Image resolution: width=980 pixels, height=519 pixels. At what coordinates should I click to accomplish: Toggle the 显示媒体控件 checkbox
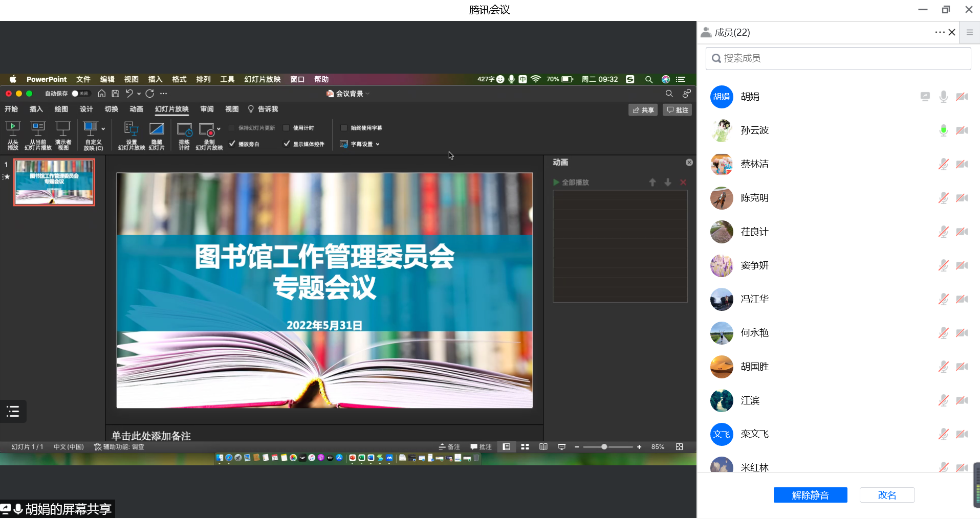pyautogui.click(x=287, y=144)
